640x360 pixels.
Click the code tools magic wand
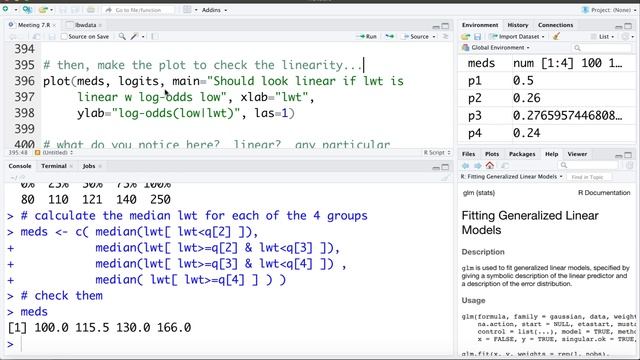(134, 36)
